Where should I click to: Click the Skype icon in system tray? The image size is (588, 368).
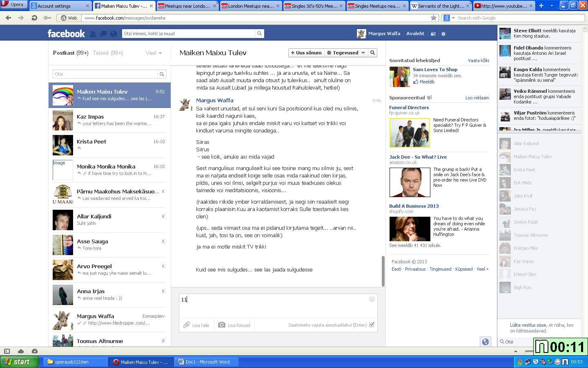535,362
